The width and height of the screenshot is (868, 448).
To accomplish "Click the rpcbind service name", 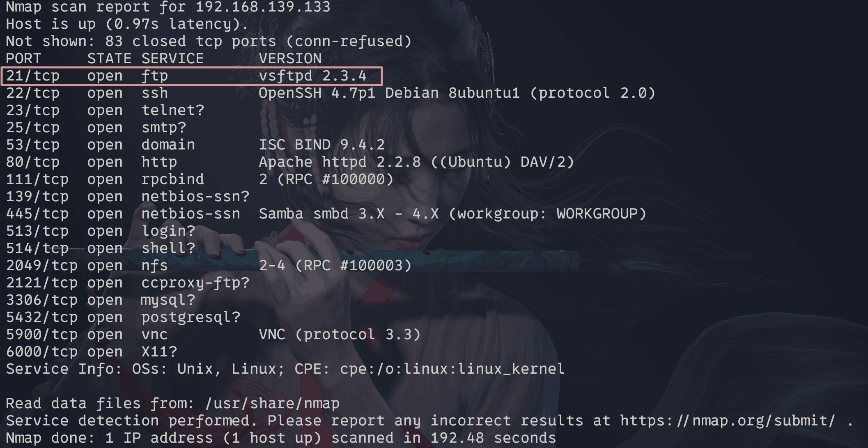I will coord(172,179).
